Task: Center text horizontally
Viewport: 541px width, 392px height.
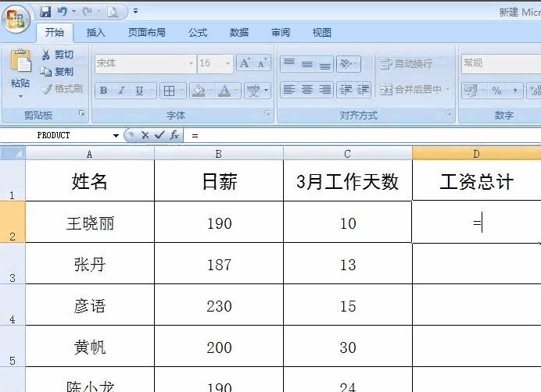Action: pyautogui.click(x=306, y=90)
